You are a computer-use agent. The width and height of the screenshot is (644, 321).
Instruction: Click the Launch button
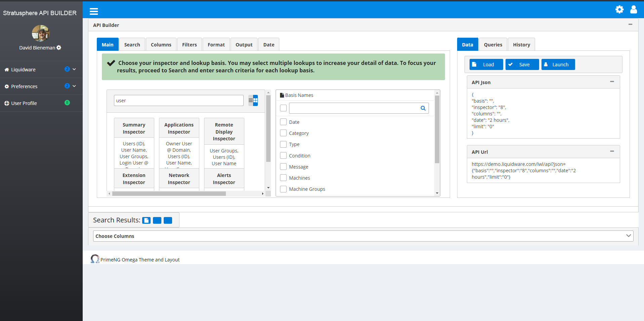point(558,64)
